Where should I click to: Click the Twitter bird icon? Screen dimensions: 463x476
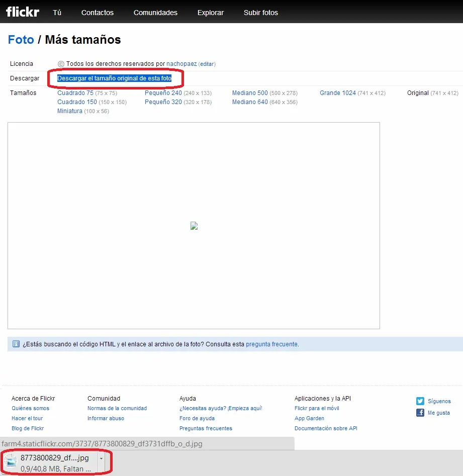tap(420, 401)
